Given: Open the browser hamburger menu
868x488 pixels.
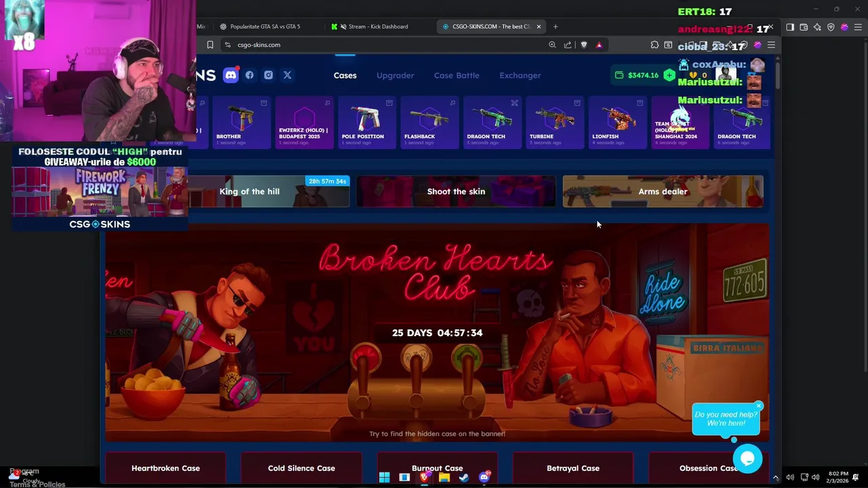Looking at the screenshot, I should [771, 45].
